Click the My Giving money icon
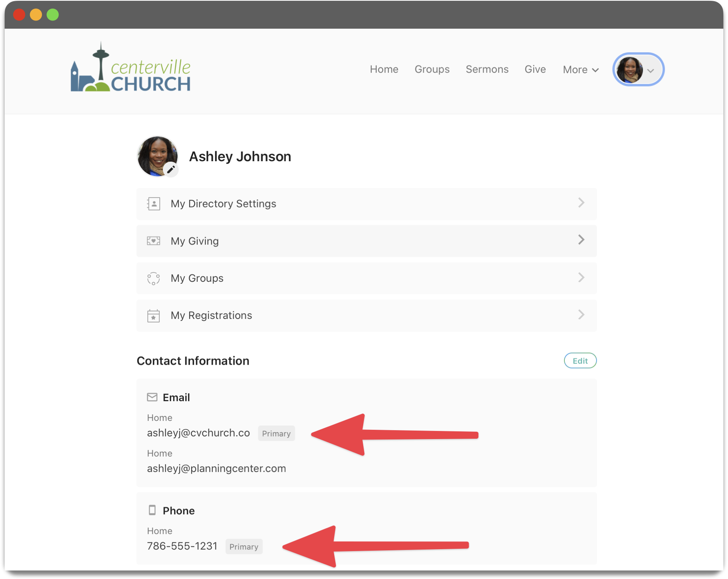 (x=154, y=241)
